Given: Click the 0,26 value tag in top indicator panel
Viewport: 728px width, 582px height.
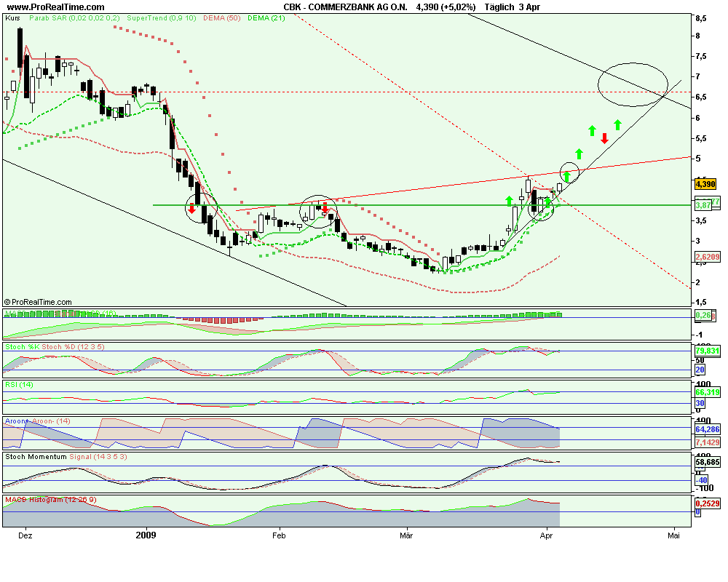Looking at the screenshot, I should (x=703, y=316).
